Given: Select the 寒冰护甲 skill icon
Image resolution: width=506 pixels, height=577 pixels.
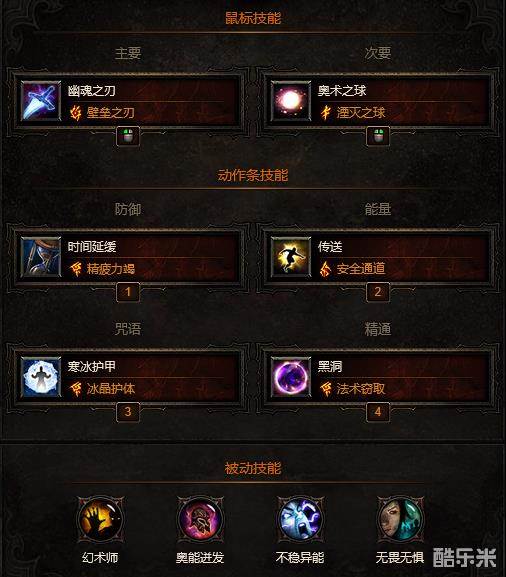Looking at the screenshot, I should point(41,377).
